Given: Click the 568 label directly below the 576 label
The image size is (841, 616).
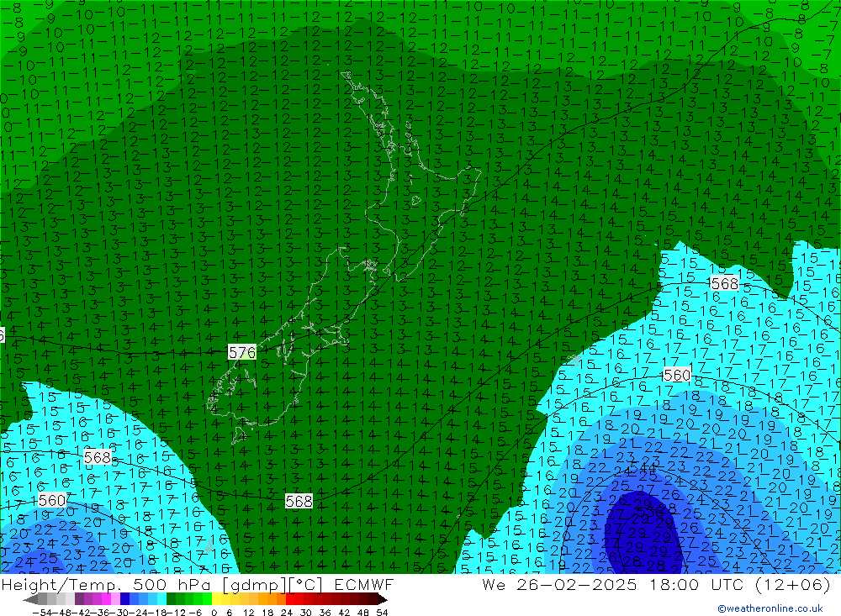Looking at the screenshot, I should point(299,501).
